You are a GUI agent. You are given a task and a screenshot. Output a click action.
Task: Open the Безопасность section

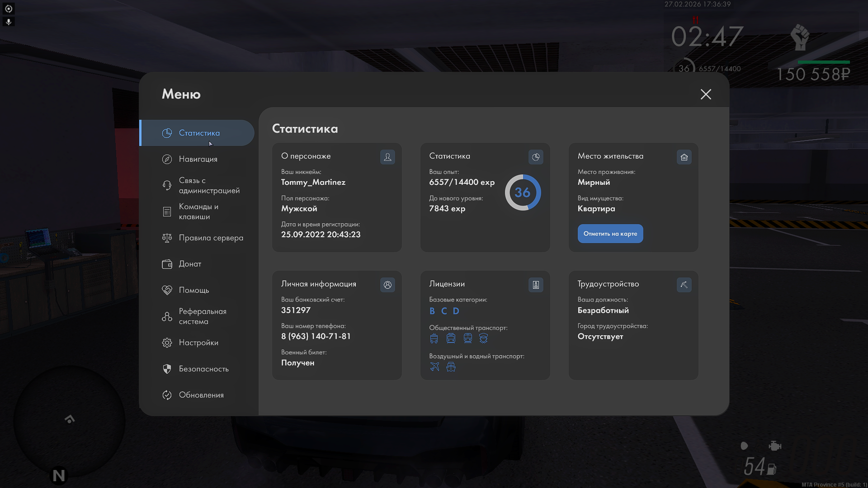click(203, 369)
